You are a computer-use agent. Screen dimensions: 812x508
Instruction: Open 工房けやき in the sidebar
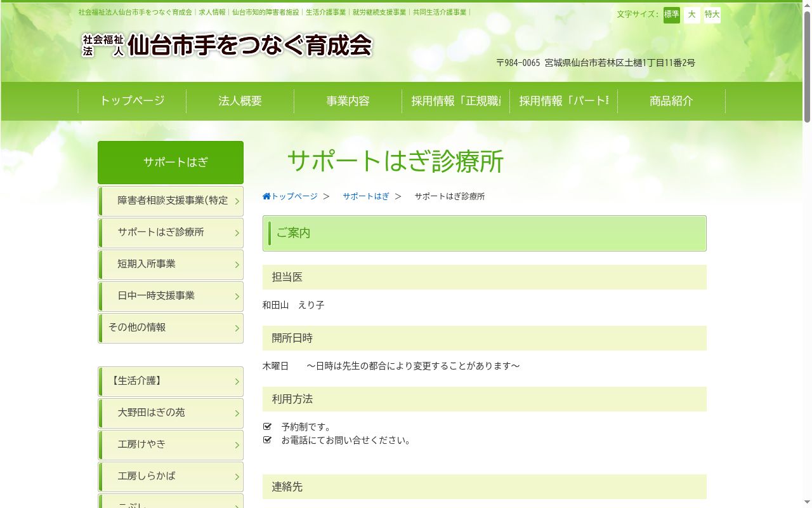[171, 445]
